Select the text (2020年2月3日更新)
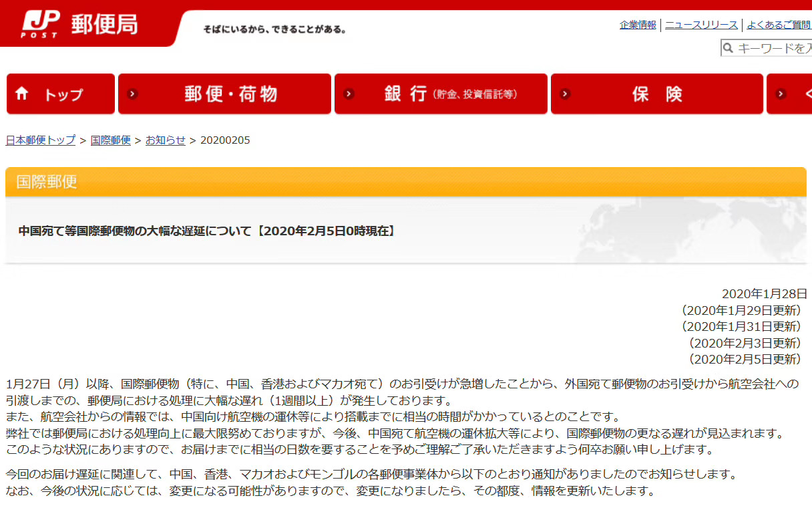This screenshot has height=508, width=812. click(743, 343)
